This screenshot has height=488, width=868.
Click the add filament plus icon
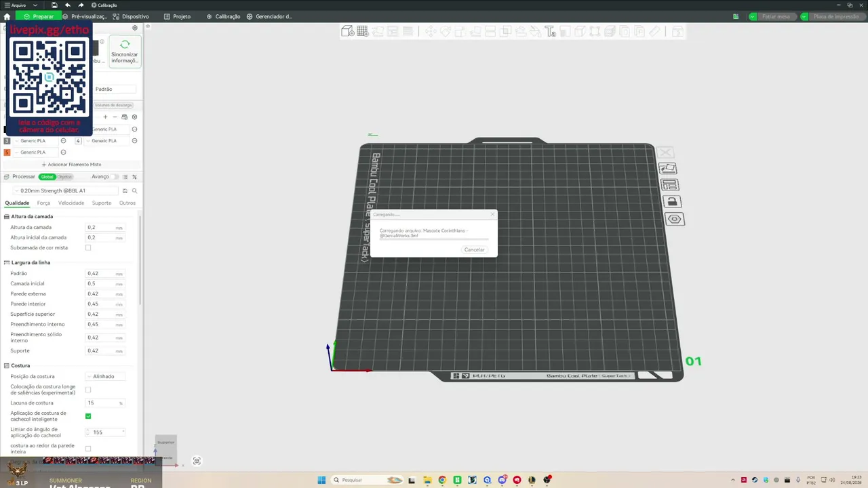pyautogui.click(x=105, y=117)
